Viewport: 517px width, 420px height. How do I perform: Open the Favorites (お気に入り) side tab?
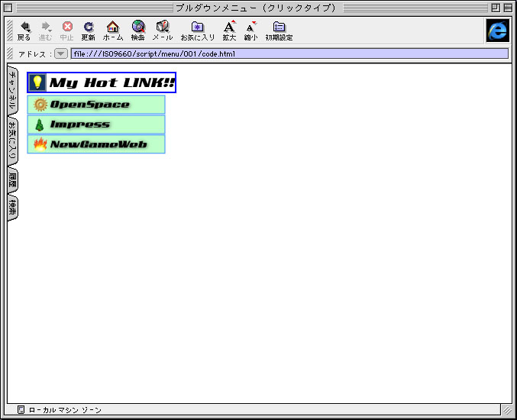12,141
